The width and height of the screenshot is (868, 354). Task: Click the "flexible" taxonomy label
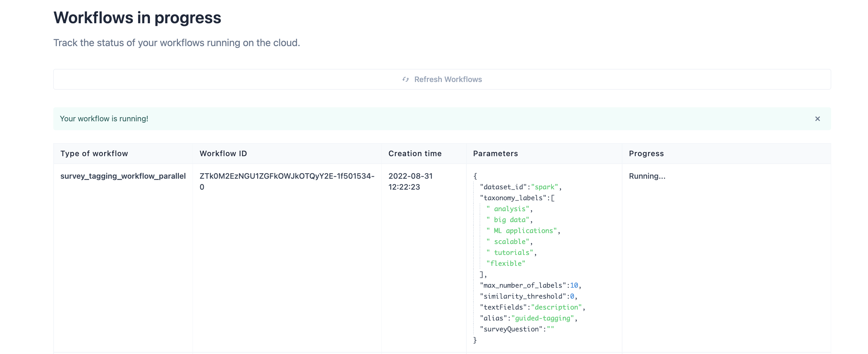[x=506, y=263]
